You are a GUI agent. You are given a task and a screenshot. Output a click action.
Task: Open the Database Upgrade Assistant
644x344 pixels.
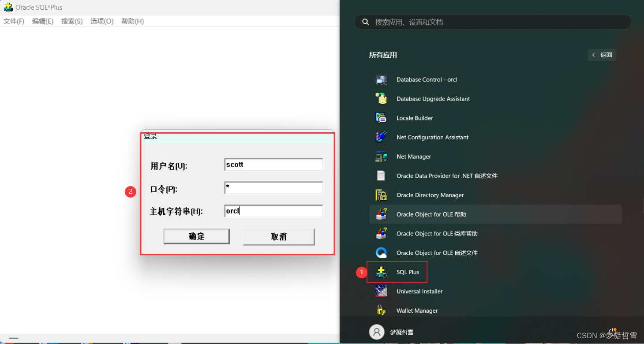[x=433, y=99]
